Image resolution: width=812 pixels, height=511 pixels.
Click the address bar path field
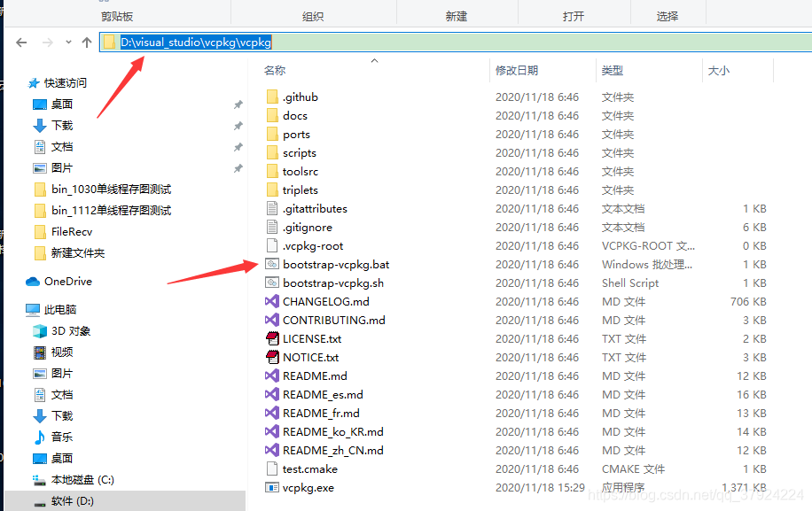tap(456, 43)
